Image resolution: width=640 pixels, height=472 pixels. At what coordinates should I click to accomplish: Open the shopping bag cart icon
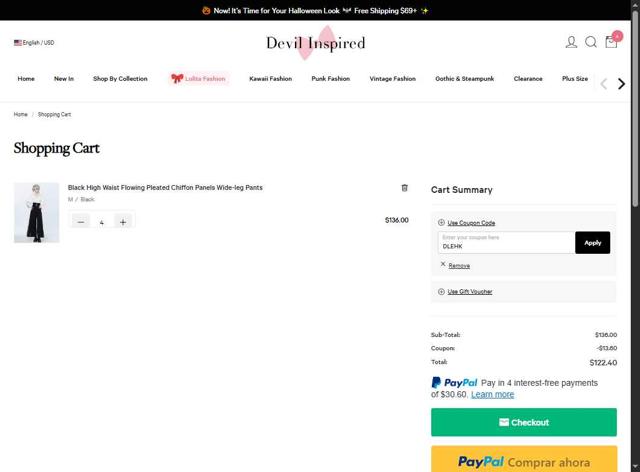pos(611,42)
